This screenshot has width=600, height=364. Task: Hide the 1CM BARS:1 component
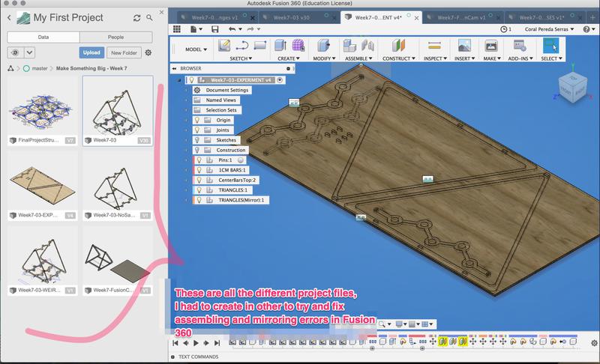click(x=199, y=170)
